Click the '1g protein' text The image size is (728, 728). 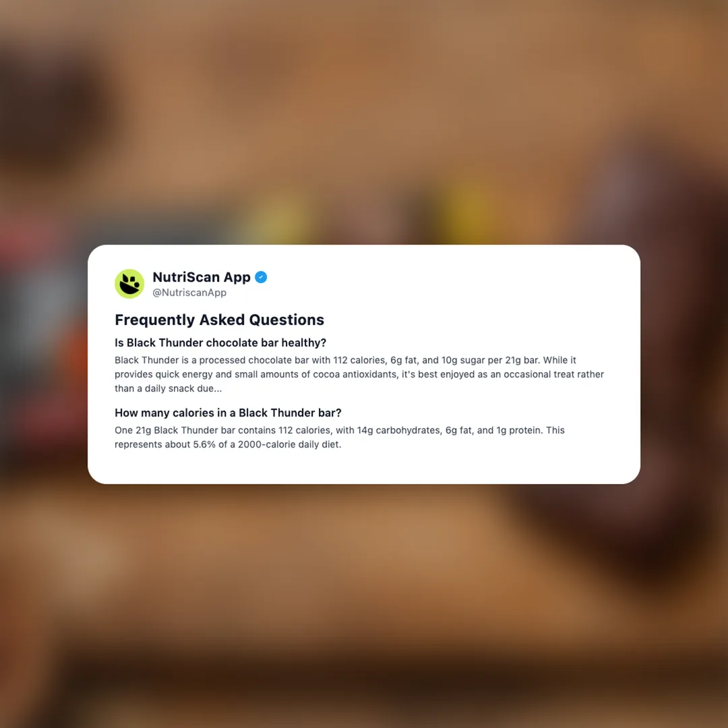519,430
